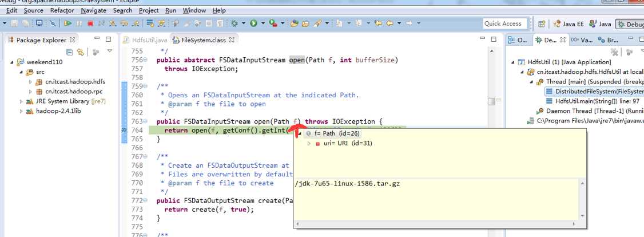This screenshot has height=237, width=644.
Task: Click the Resume debug icon
Action: (67, 23)
